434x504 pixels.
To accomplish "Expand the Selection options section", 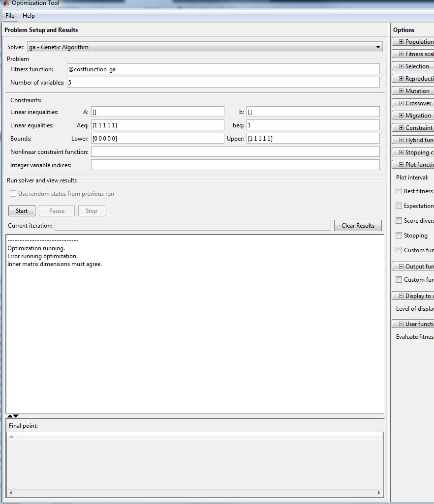I will point(402,66).
